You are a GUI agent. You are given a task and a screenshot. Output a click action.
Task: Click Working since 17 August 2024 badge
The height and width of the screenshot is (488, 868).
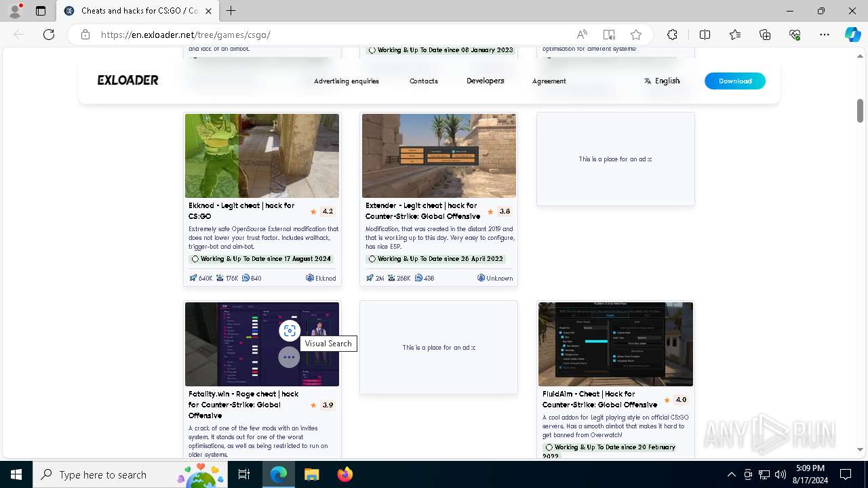[x=261, y=259]
